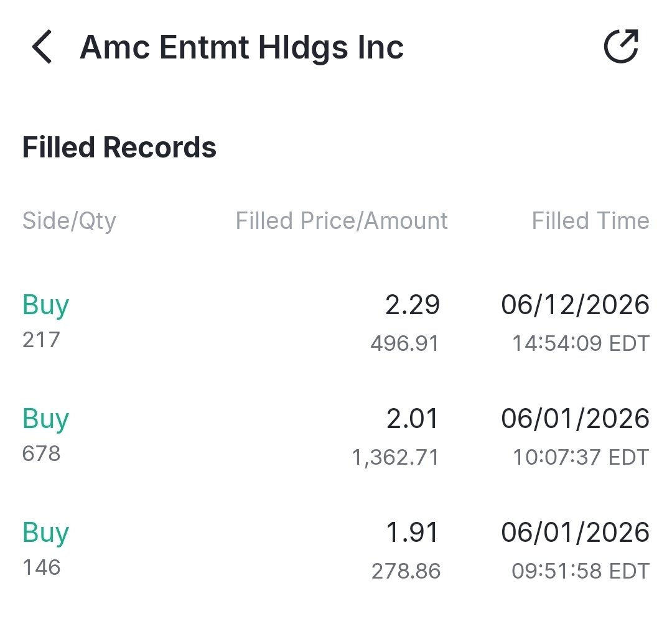Tap the back arrow icon

[42, 47]
